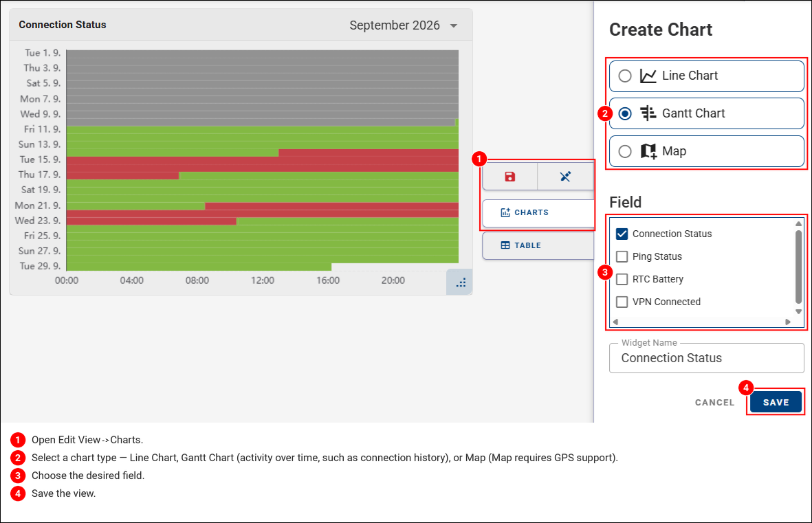Click the field list vertical scrollbar thumb
This screenshot has height=523, width=812.
point(798,267)
